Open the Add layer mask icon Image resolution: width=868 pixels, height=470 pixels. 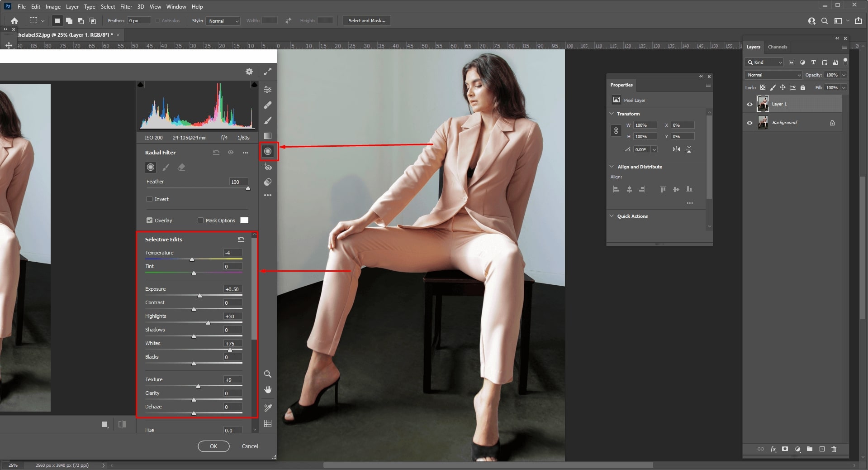[785, 450]
